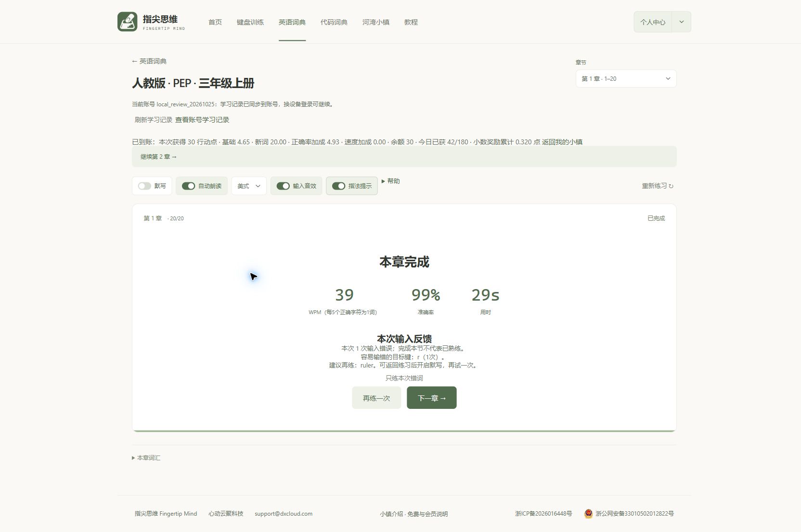Open the 美式 accent dropdown
The width and height of the screenshot is (801, 532).
click(x=249, y=186)
